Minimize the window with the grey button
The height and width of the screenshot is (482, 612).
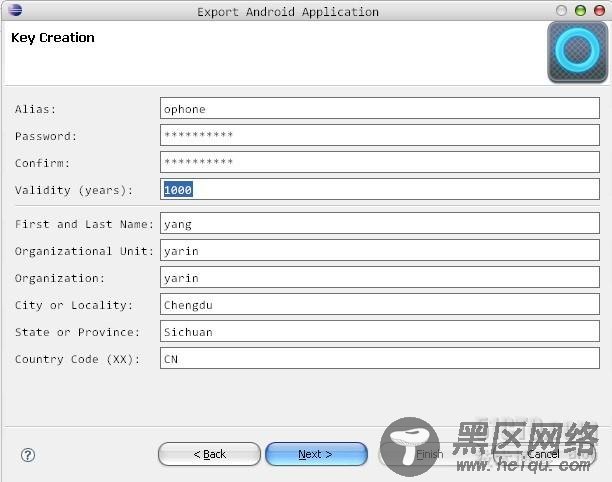coord(561,11)
